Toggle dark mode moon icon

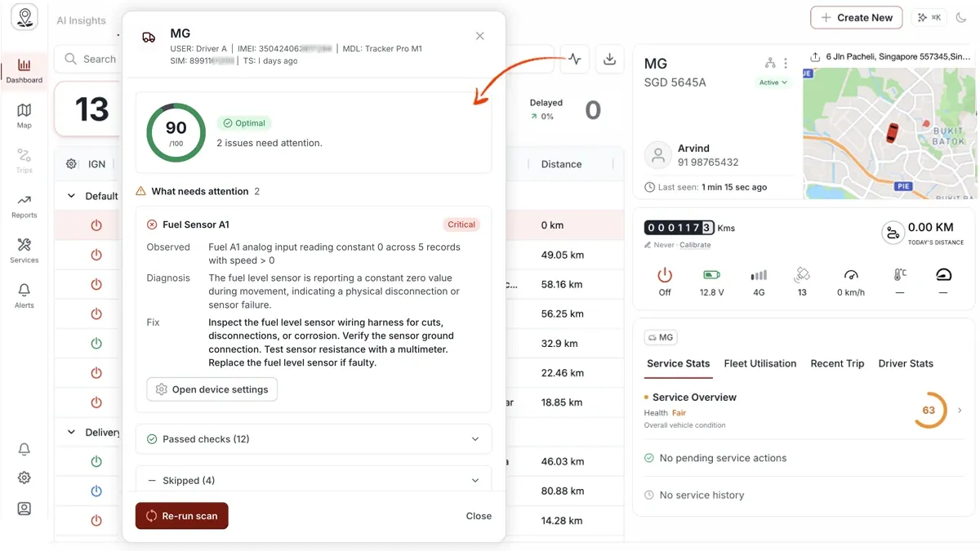(x=961, y=17)
